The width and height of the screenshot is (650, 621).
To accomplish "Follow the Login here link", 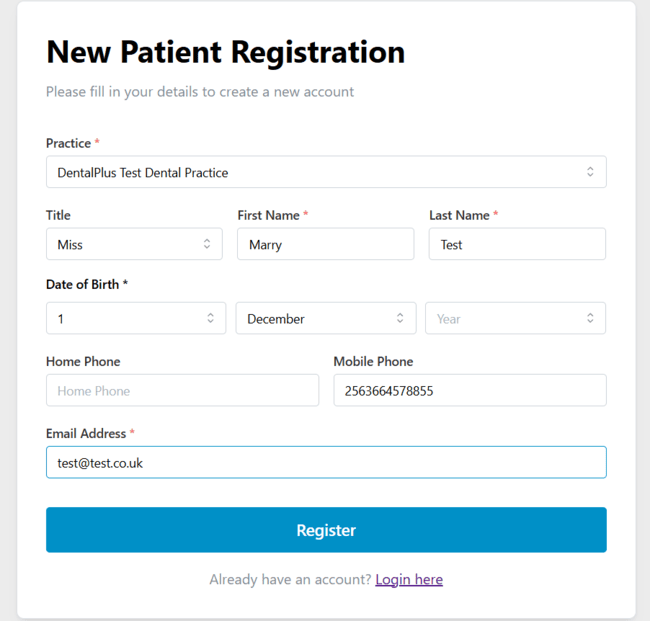I will [409, 580].
